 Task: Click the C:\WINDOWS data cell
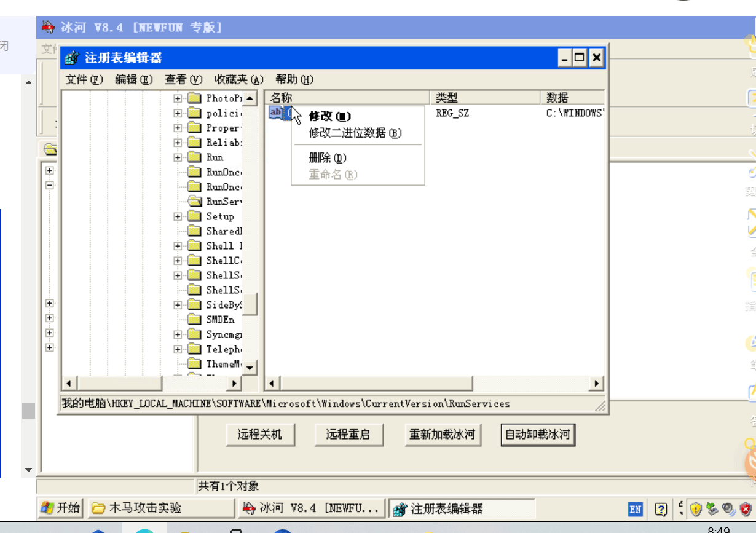575,113
